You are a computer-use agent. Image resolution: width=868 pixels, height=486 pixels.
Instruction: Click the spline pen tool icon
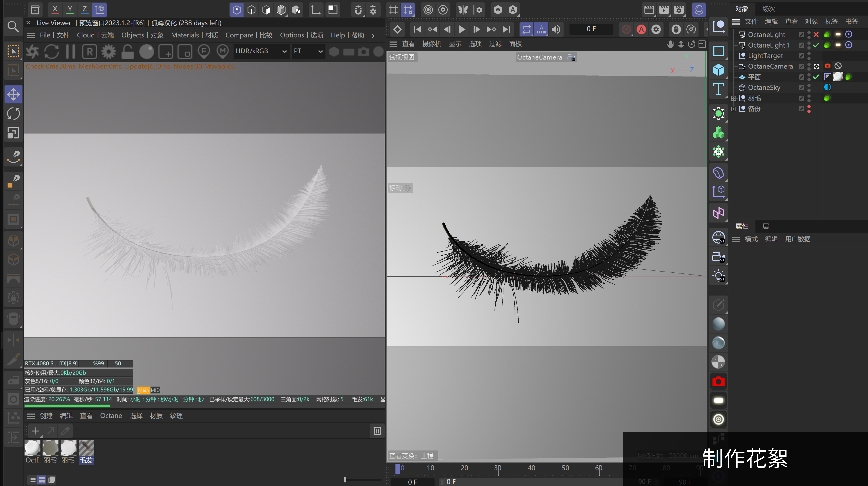point(13,157)
